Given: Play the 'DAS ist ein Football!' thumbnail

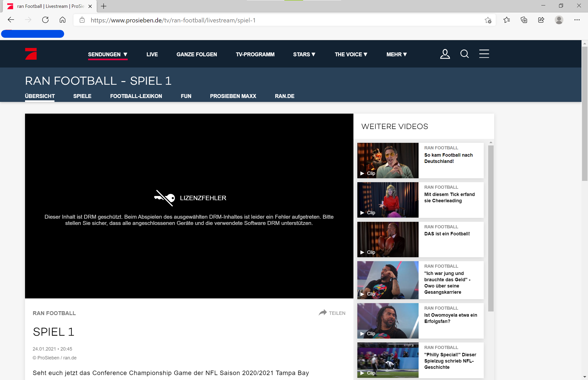Looking at the screenshot, I should 388,240.
